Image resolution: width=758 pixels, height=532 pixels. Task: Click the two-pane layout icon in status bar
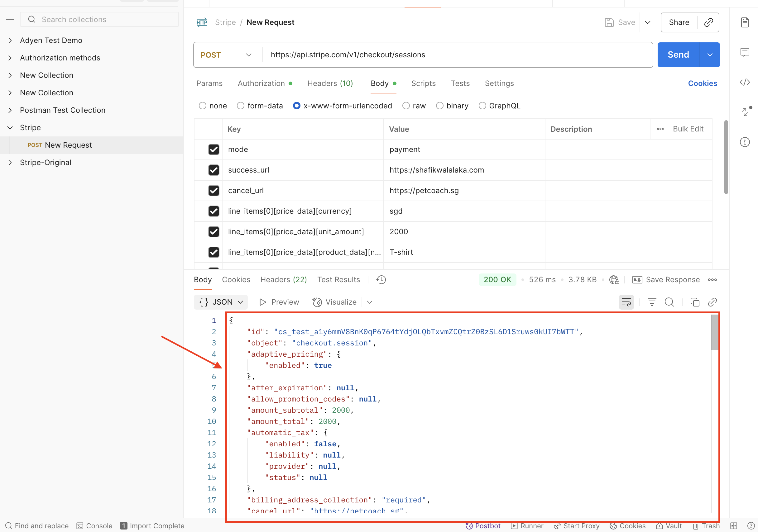(734, 526)
